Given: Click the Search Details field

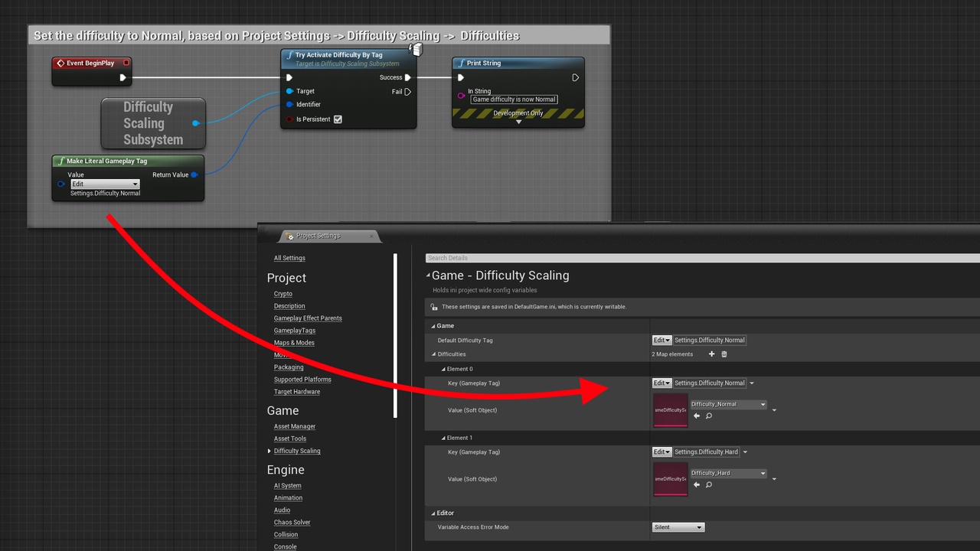Looking at the screenshot, I should click(702, 258).
